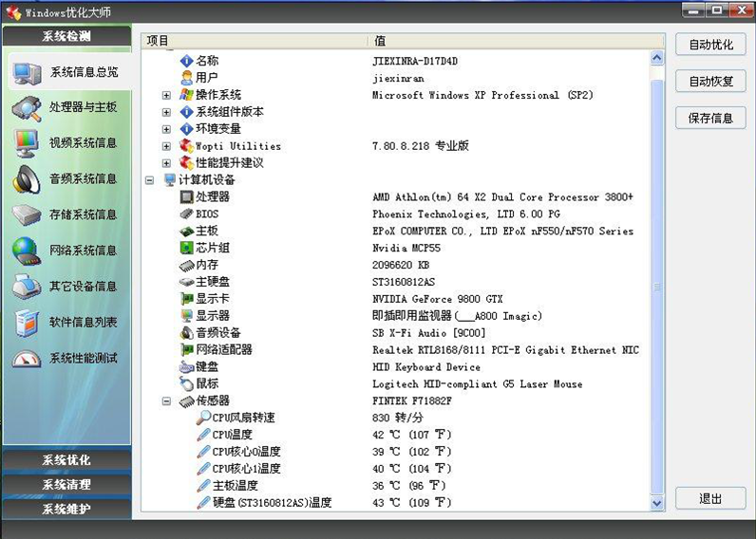This screenshot has height=539, width=756.
Task: Collapse the 传感器 tree node
Action: (167, 401)
